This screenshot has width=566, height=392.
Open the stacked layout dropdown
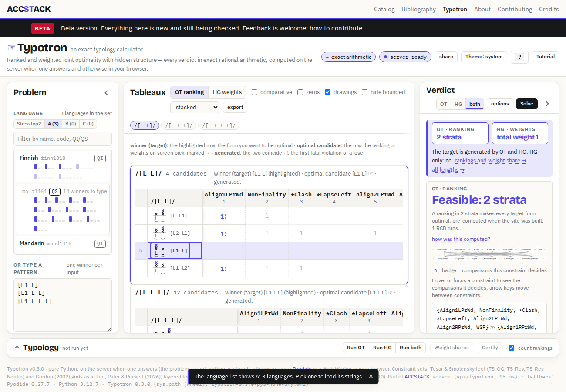coord(195,107)
